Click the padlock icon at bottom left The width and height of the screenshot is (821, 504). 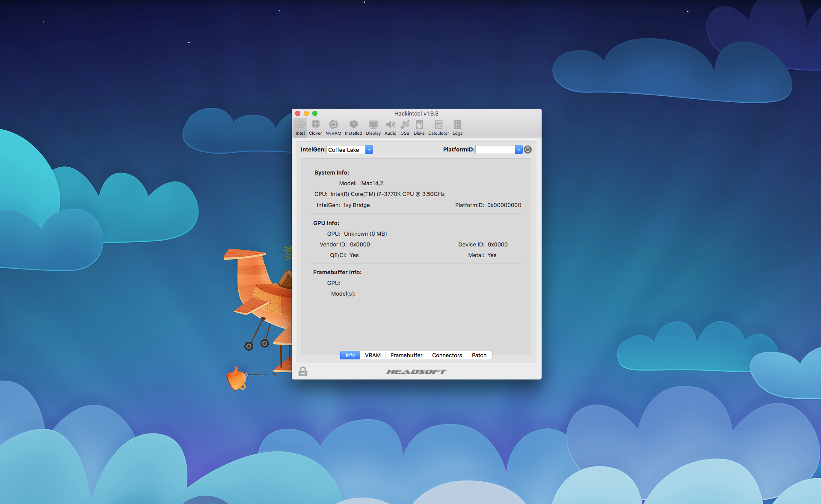pyautogui.click(x=303, y=371)
